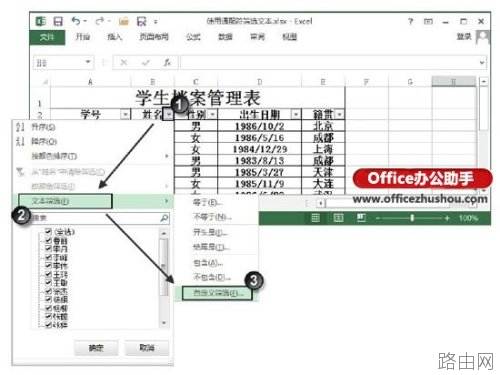
Task: Click the zoom slider handle in status bar
Action: tap(412, 218)
